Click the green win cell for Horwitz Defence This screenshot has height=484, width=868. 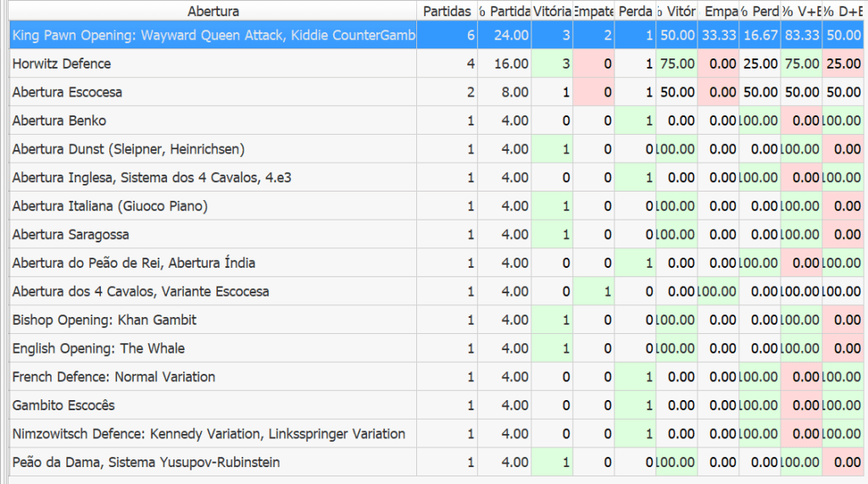click(552, 64)
